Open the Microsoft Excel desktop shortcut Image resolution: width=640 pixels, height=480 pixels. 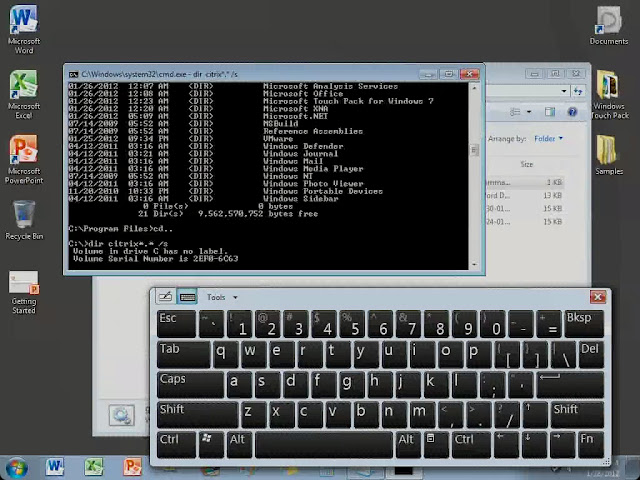click(x=24, y=95)
